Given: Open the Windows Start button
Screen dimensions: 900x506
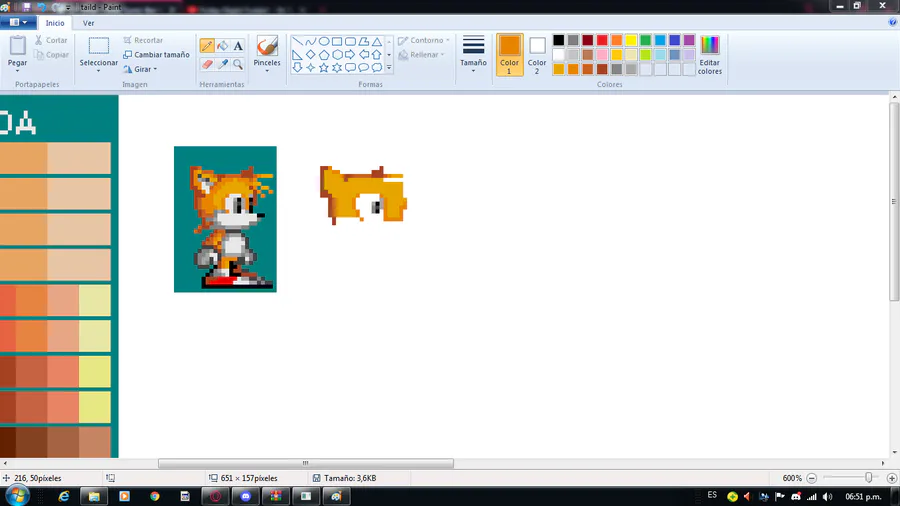Looking at the screenshot, I should click(17, 496).
